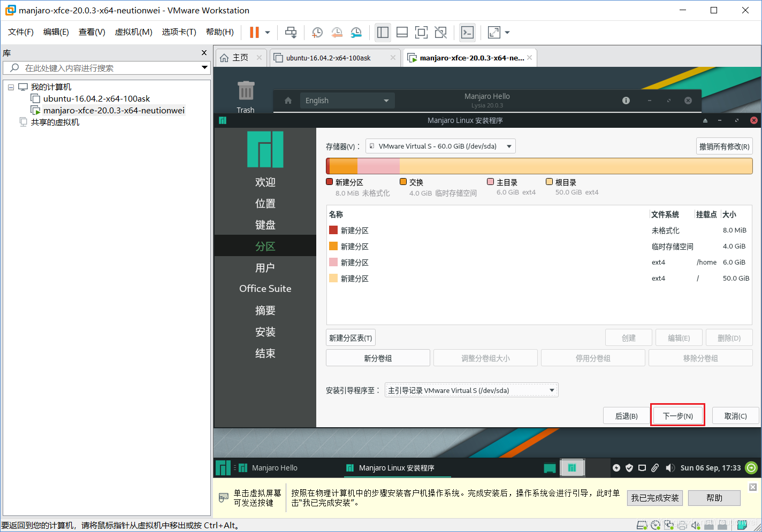Click the 我已完成安装 button

654,498
